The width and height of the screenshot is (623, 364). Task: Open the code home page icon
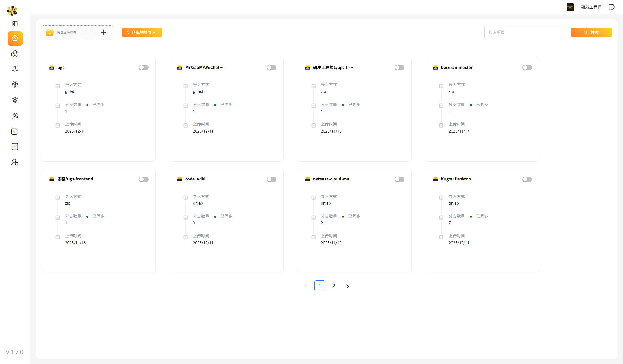(15, 38)
